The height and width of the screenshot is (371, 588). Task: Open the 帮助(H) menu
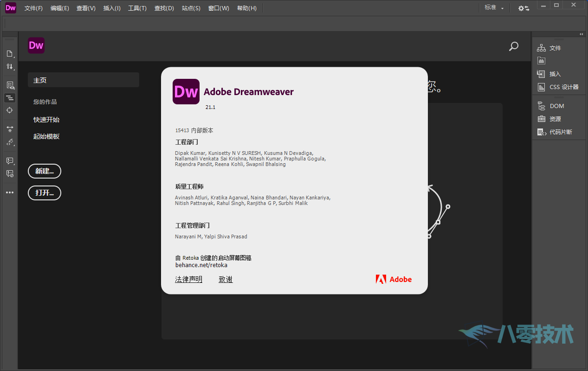(246, 8)
